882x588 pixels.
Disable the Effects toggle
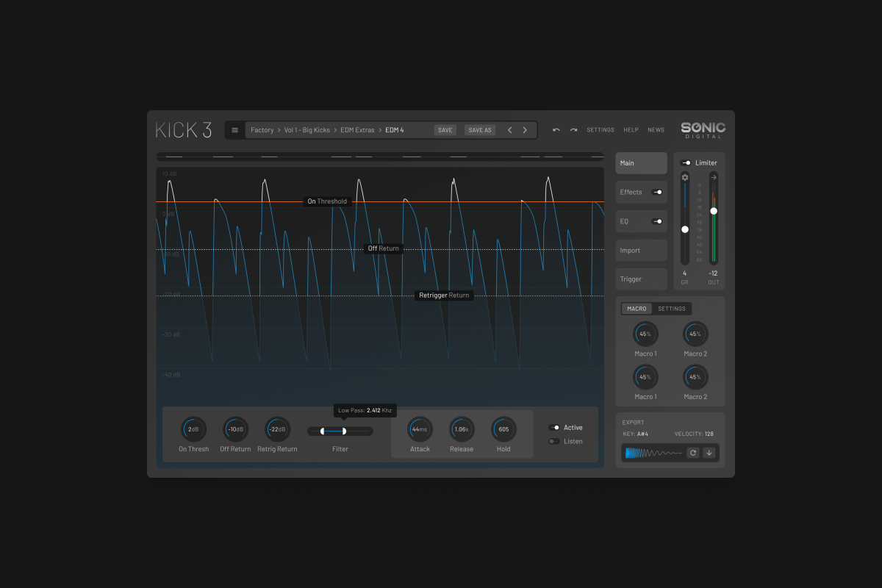pos(657,193)
